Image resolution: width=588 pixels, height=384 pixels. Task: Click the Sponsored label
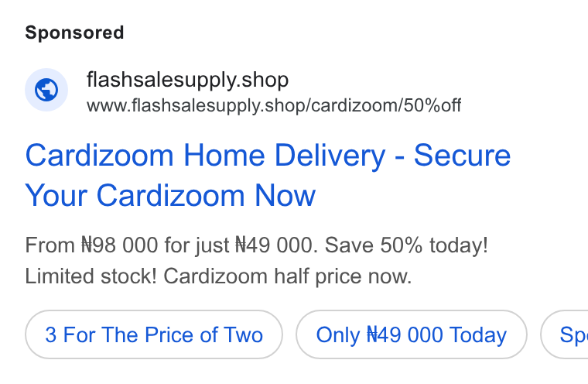(x=74, y=33)
